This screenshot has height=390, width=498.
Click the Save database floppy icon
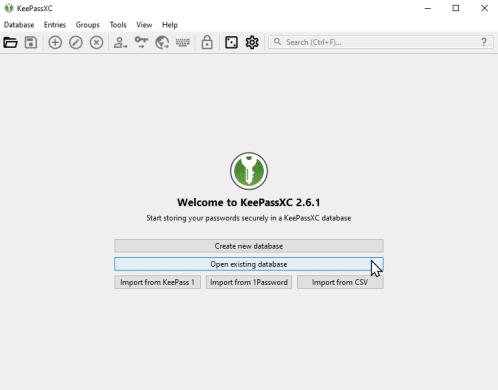pyautogui.click(x=31, y=43)
